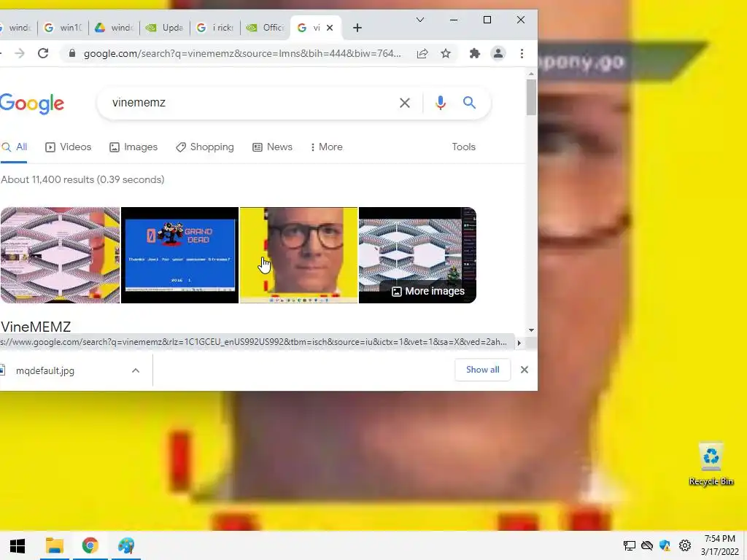Open the Chrome profile avatar
747x560 pixels.
pyautogui.click(x=498, y=53)
